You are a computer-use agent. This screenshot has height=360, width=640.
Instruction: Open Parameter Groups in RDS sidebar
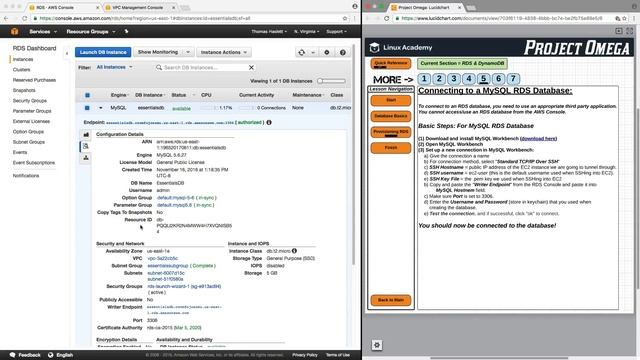(32, 111)
